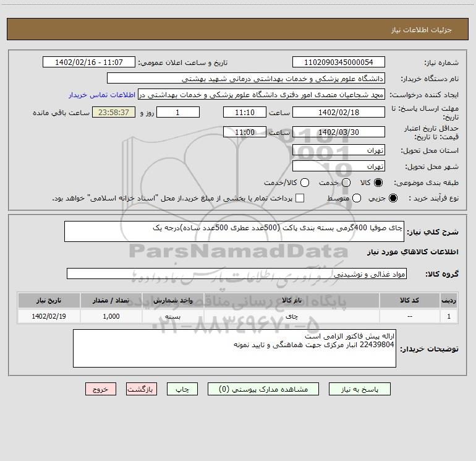476x461 pixels.
Task: Click the need date cell 1402/02/19
Action: coord(49,316)
